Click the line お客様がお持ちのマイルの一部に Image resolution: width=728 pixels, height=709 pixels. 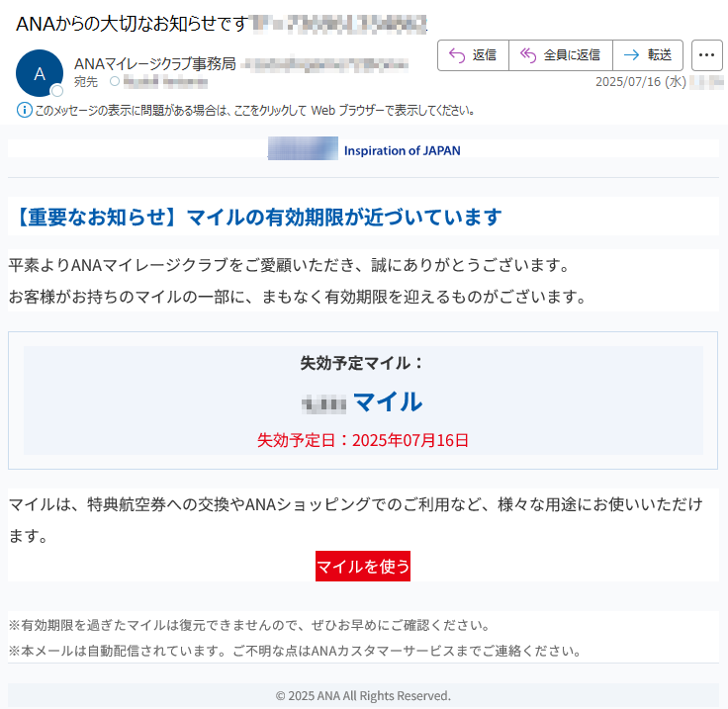tap(297, 297)
